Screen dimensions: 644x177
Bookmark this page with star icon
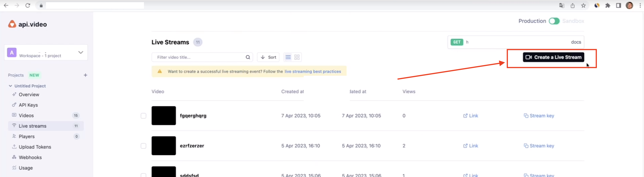tap(583, 6)
